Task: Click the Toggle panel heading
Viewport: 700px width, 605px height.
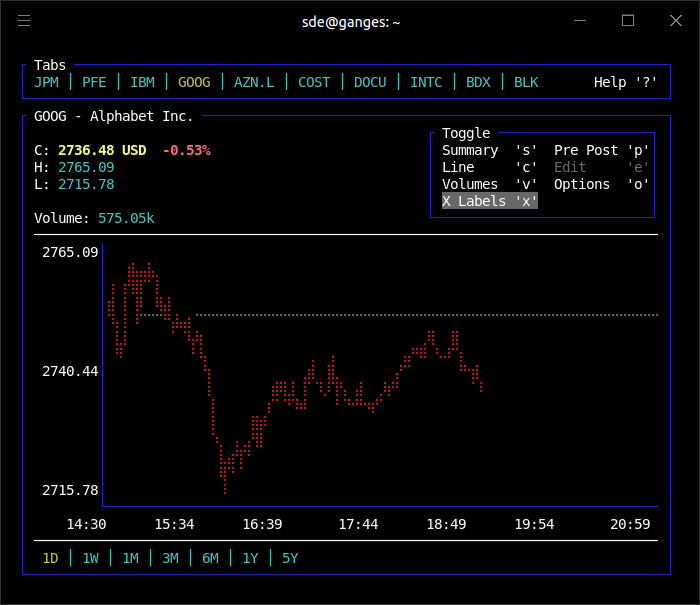Action: [466, 133]
